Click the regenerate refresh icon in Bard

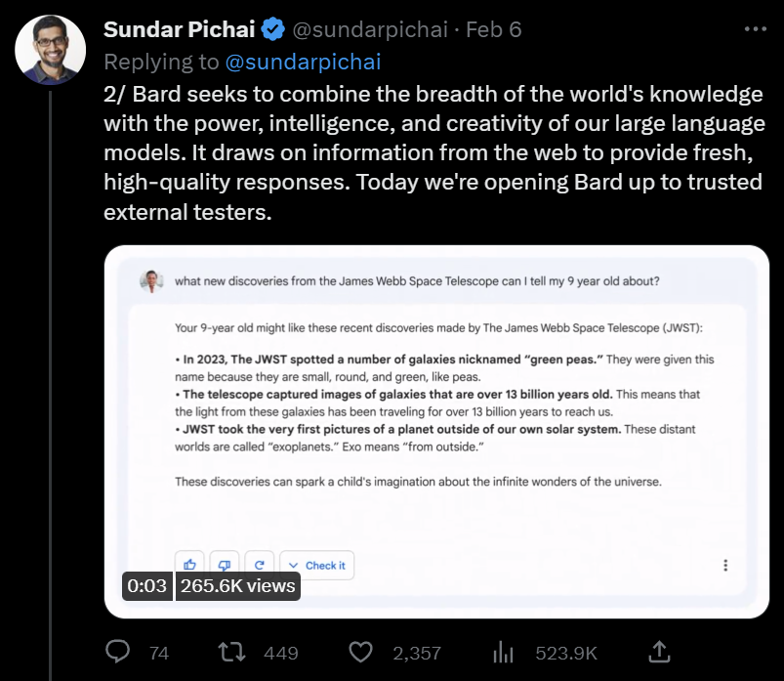tap(259, 565)
